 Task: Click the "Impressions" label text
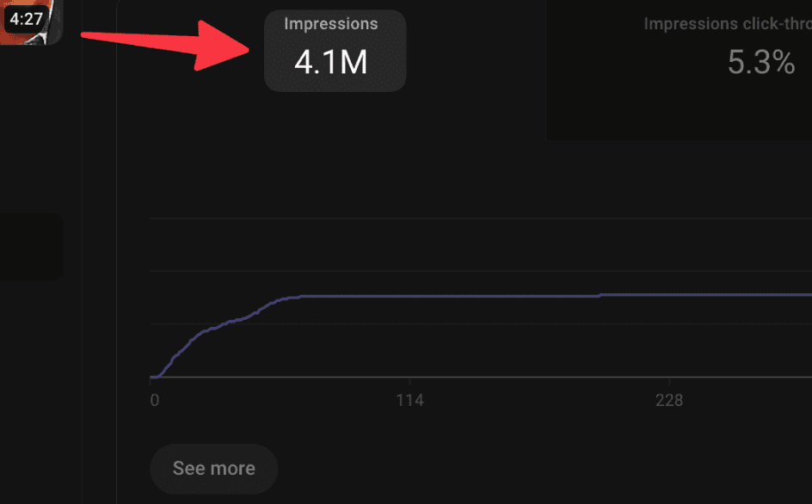331,24
